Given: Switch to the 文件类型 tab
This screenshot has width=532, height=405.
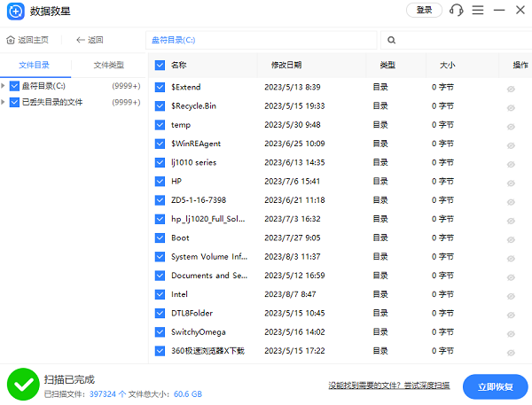Looking at the screenshot, I should point(108,65).
